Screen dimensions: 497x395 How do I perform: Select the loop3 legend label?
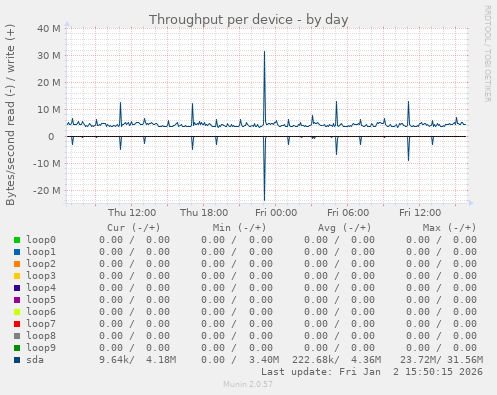click(x=41, y=276)
